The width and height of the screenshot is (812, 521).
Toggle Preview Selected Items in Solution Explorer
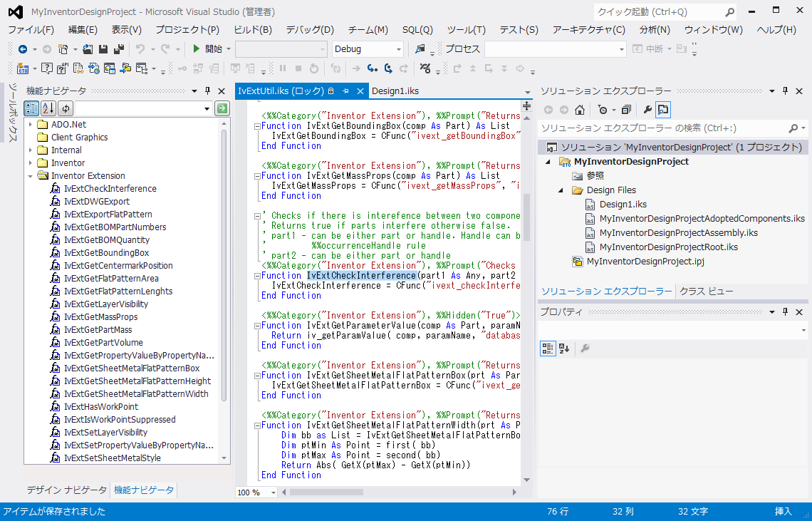[663, 110]
